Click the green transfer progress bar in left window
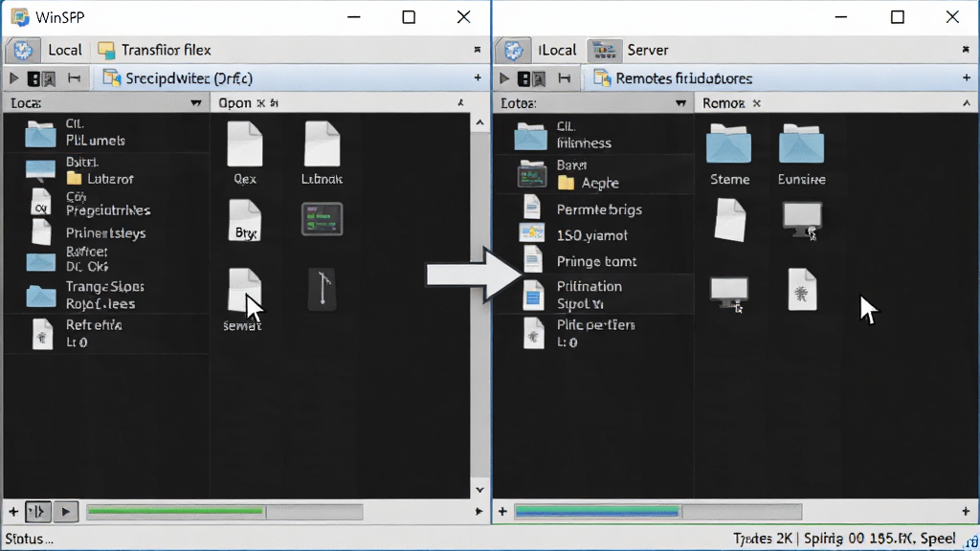Viewport: 980px width, 551px height. coord(224,512)
